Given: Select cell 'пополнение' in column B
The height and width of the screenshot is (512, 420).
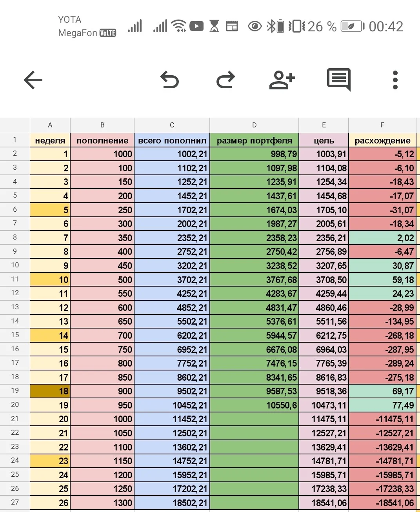Looking at the screenshot, I should [x=102, y=140].
